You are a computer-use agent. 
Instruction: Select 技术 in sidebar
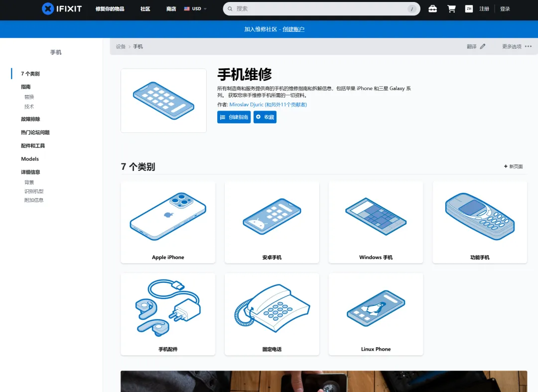[29, 106]
